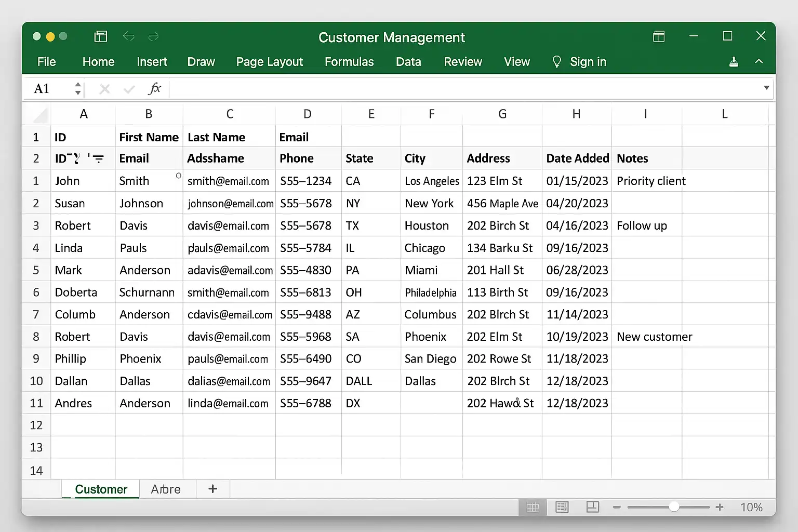Click the redo arrow icon
This screenshot has height=532, width=798.
click(153, 36)
